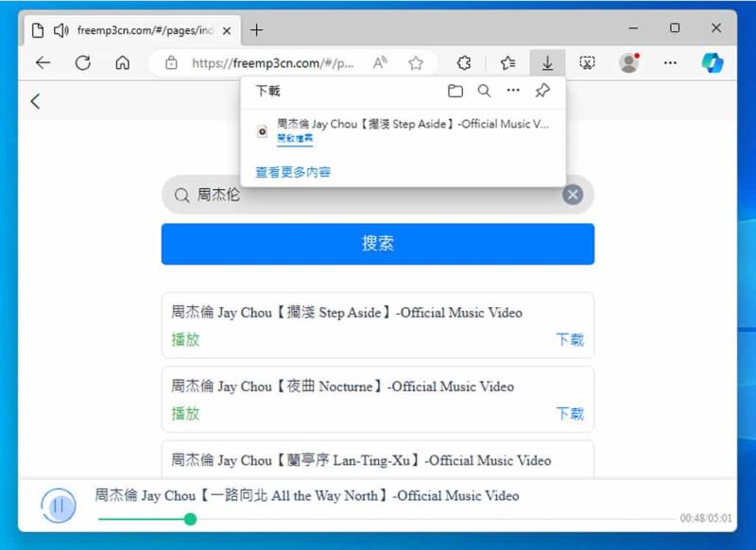Screen dimensions: 756x550
Task: Select the Step Aside result title
Action: click(347, 313)
